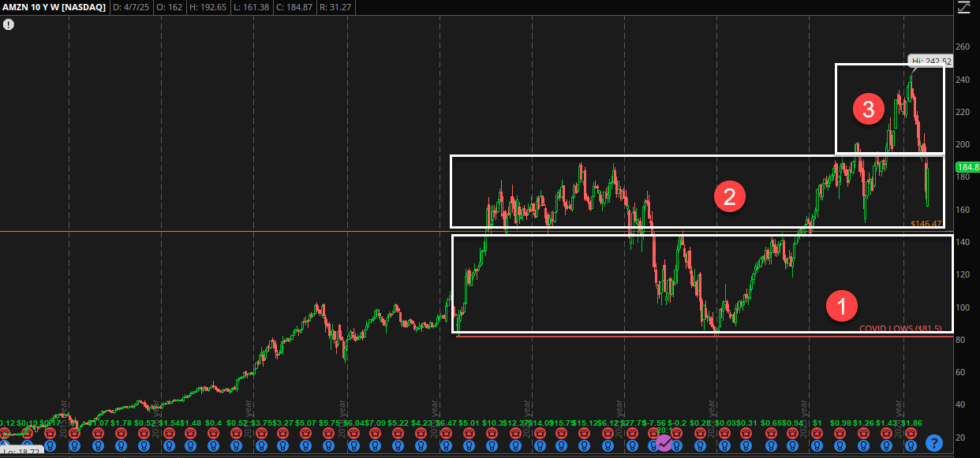Image resolution: width=980 pixels, height=458 pixels.
Task: Open the red phone icon under $1.86
Action: click(x=909, y=433)
